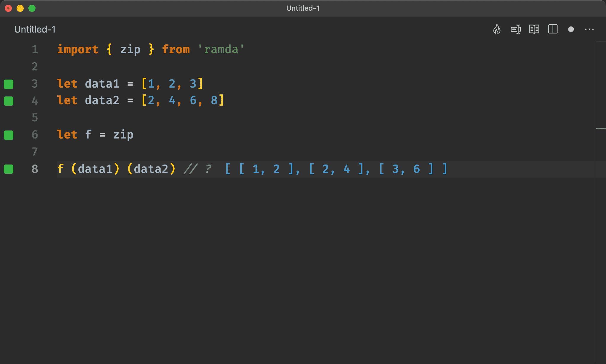Open the book preview icon
The width and height of the screenshot is (606, 364).
point(534,29)
